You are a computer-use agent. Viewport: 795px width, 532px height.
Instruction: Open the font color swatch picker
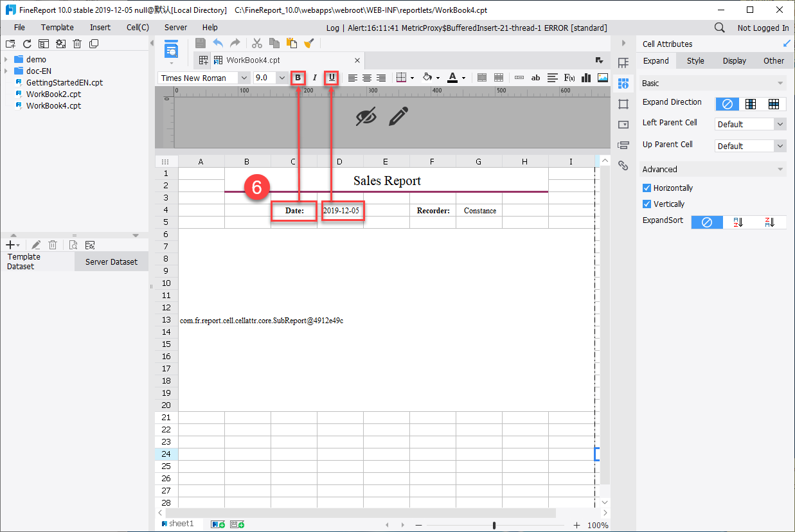point(464,77)
